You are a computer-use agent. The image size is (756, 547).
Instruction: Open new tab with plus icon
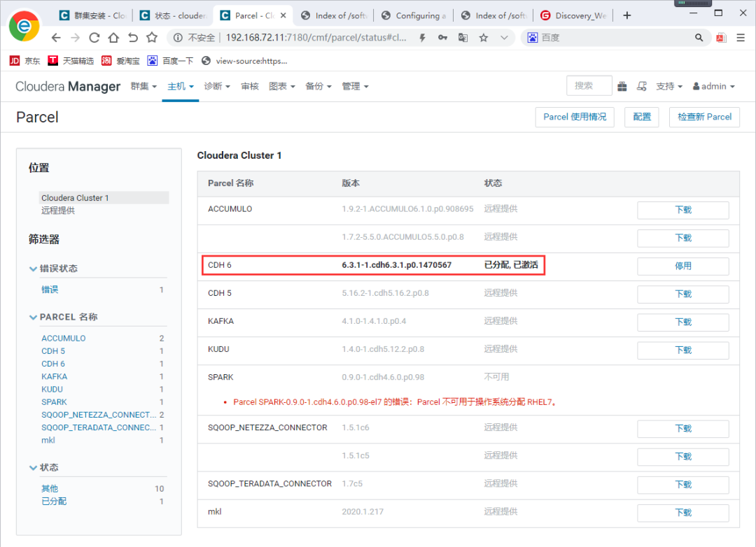pos(626,15)
